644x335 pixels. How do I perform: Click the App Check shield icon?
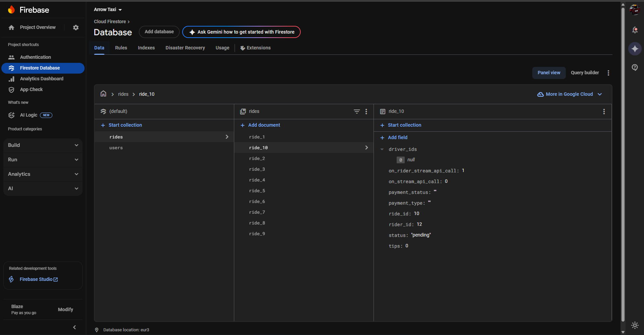11,90
